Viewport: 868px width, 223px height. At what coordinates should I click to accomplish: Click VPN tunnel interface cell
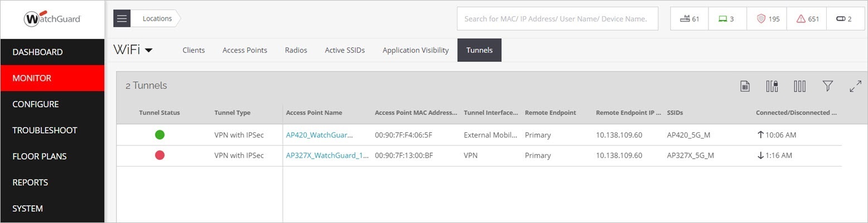click(470, 155)
